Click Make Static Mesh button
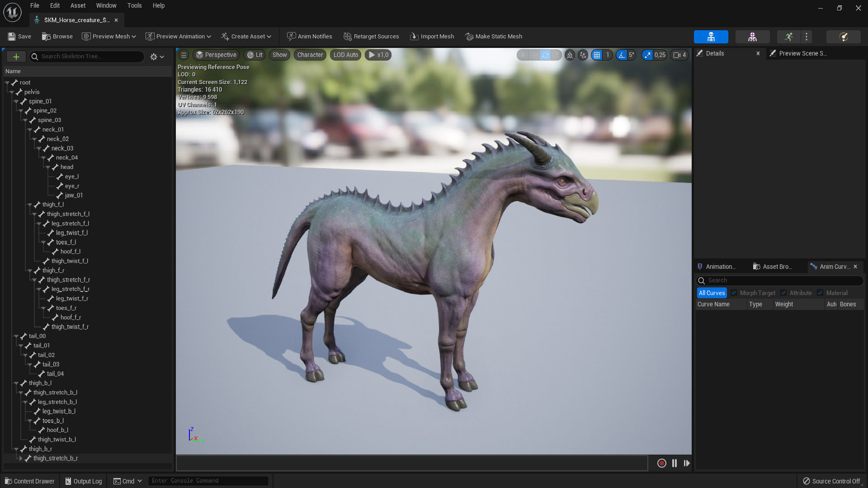 coord(494,36)
